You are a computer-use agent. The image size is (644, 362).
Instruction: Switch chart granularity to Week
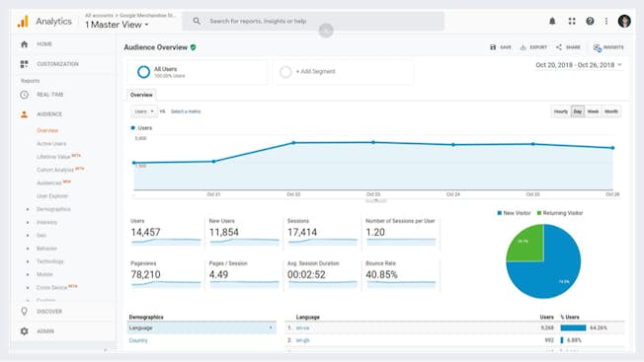point(593,111)
